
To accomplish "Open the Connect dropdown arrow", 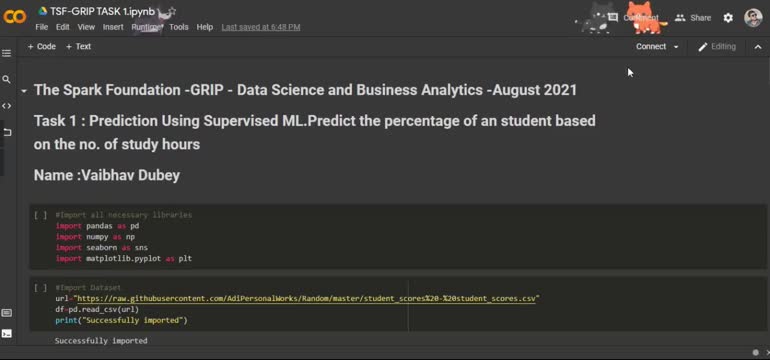I will pos(676,47).
